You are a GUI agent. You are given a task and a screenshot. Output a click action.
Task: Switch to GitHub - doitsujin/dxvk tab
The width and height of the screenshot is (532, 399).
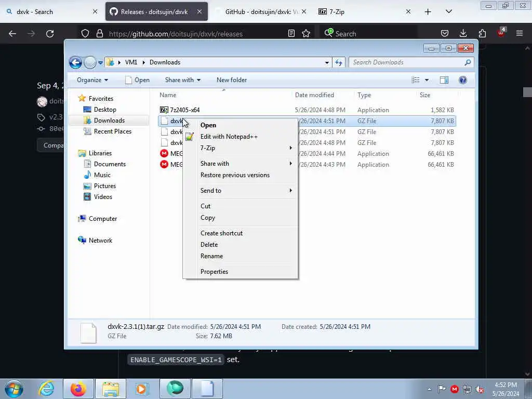pos(260,12)
